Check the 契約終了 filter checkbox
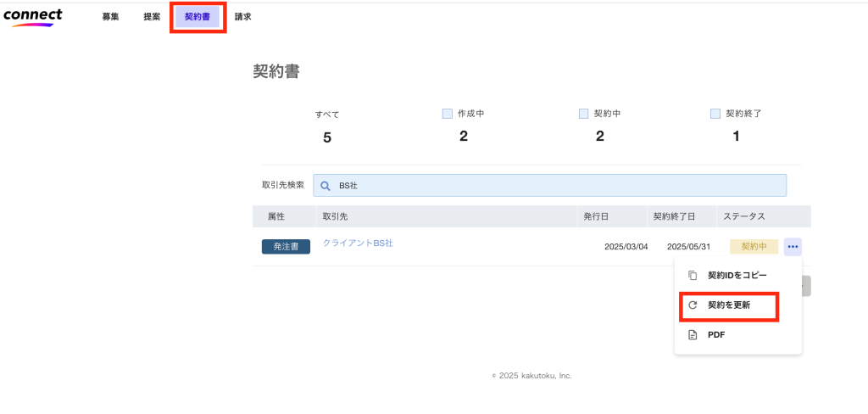Image resolution: width=868 pixels, height=414 pixels. click(715, 114)
